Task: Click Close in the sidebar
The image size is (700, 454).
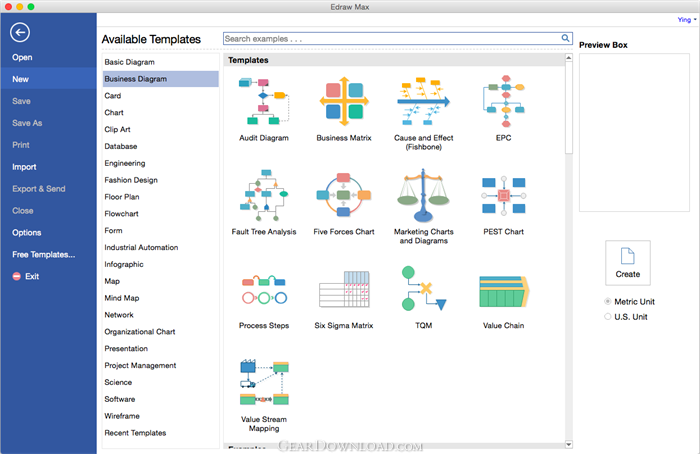Action: click(x=23, y=210)
